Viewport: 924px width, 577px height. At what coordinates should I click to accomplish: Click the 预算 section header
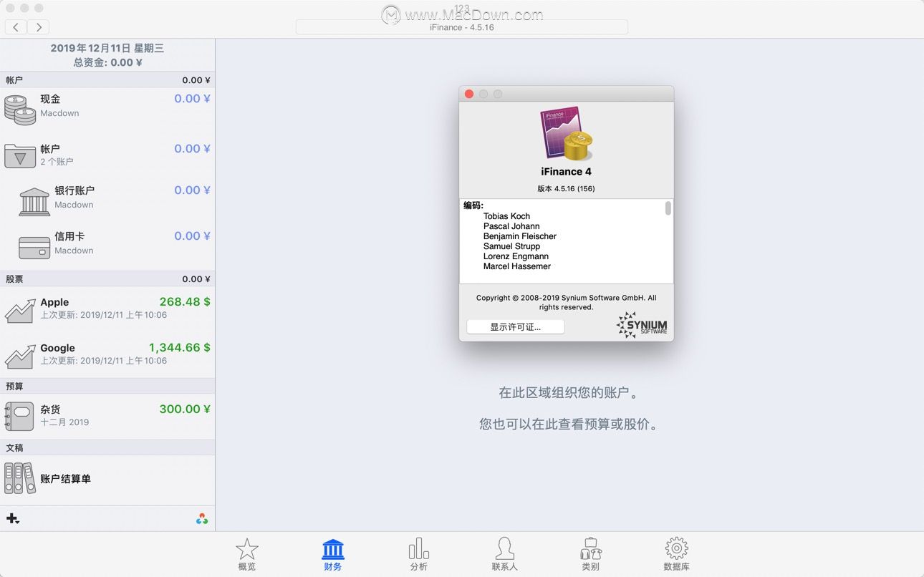(x=107, y=387)
